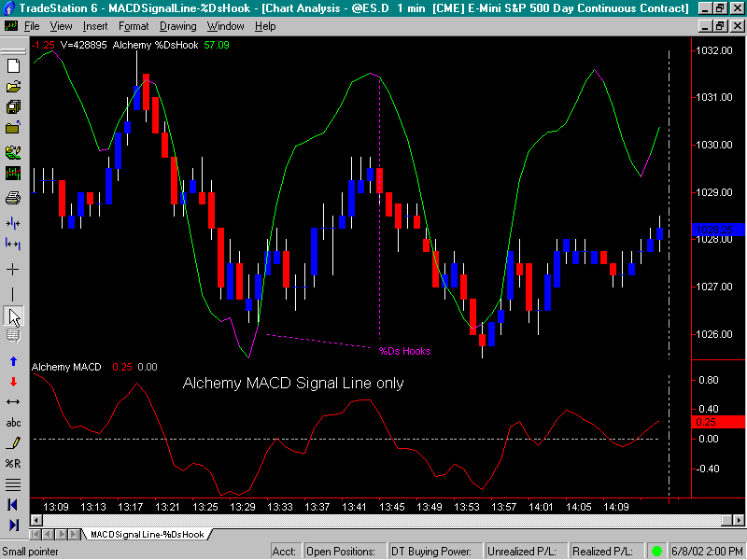Image resolution: width=747 pixels, height=560 pixels.
Task: Click the TradeStation icon in the menu bar
Action: coord(10,26)
